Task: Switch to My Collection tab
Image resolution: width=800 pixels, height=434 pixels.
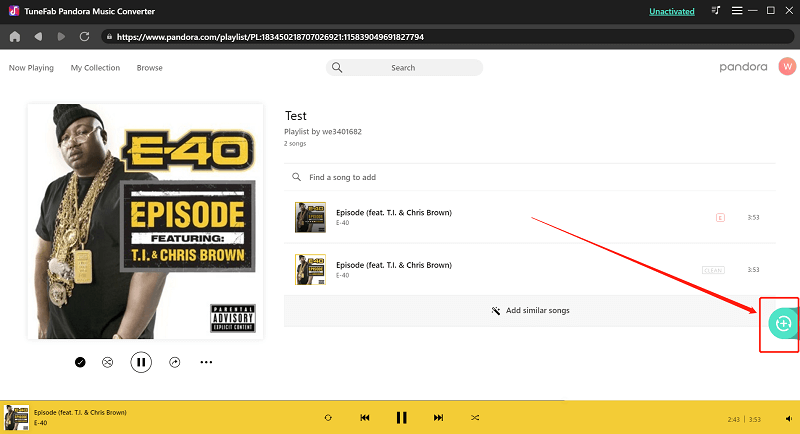Action: [x=95, y=68]
